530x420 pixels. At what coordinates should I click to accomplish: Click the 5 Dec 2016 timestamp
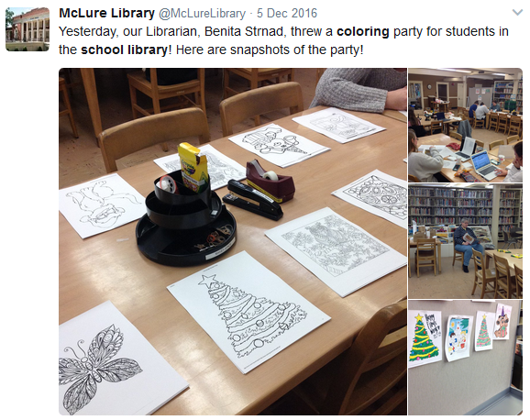[x=287, y=13]
